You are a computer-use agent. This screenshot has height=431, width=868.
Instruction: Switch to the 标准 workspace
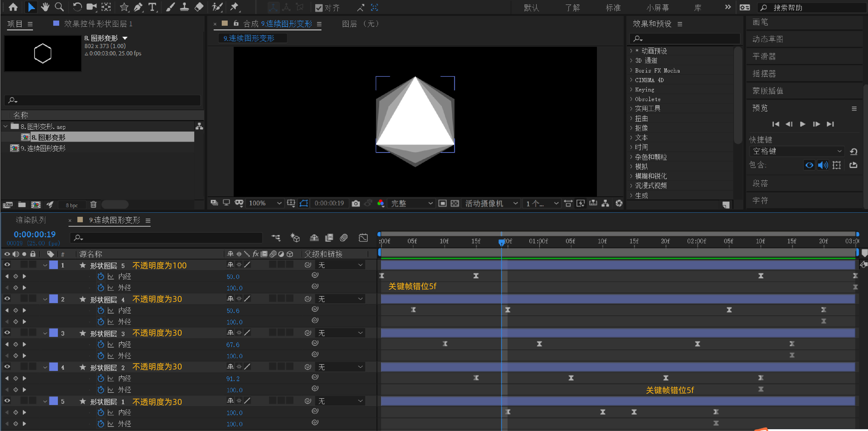tap(613, 8)
